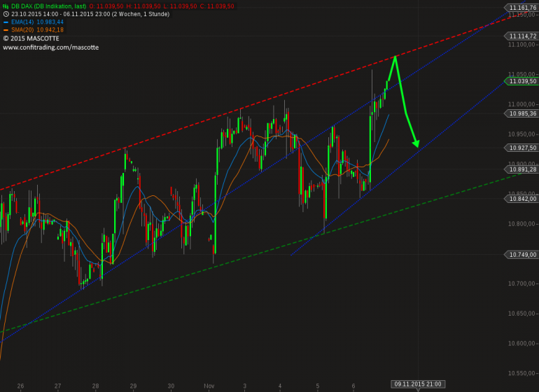Click the 10.749,00 price marker
Image resolution: width=539 pixels, height=392 pixels.
tap(521, 255)
